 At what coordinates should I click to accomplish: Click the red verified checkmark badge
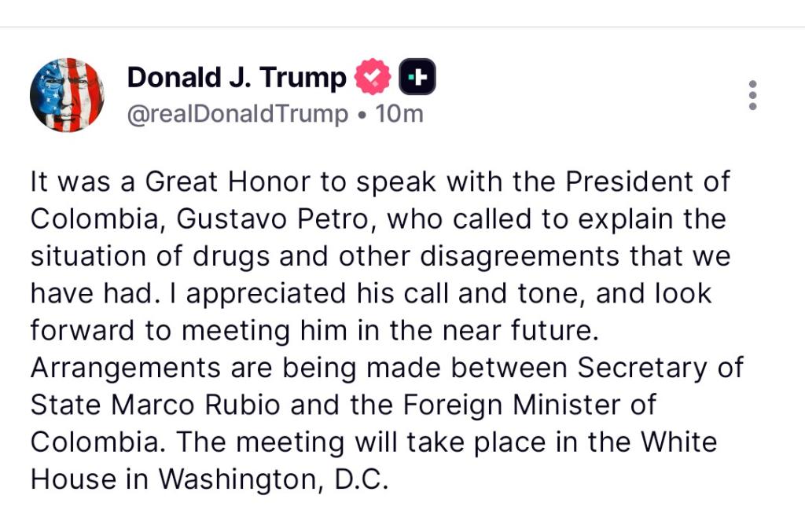372,77
